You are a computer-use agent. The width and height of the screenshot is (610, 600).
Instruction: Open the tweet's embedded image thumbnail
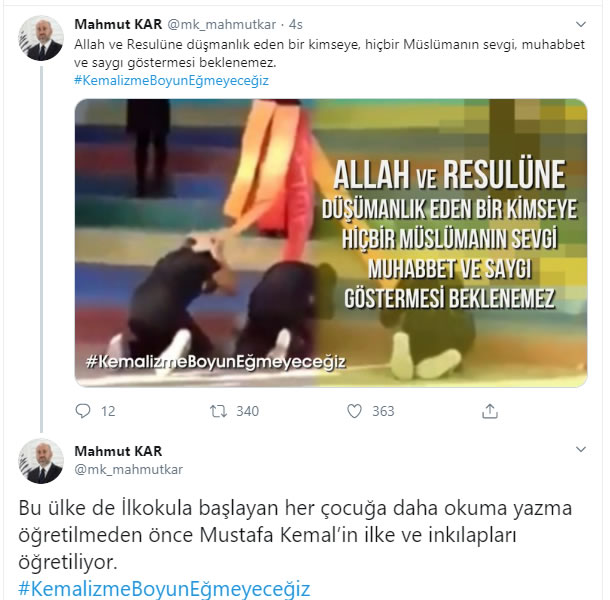tap(331, 243)
